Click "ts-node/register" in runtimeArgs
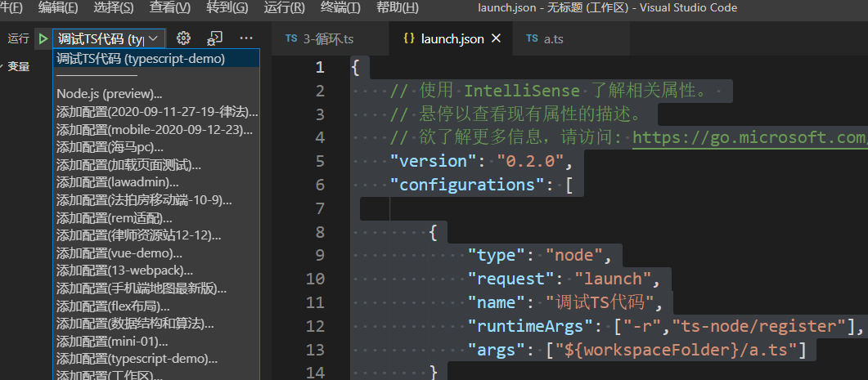Screen dimensions: 868x380 tap(758, 326)
